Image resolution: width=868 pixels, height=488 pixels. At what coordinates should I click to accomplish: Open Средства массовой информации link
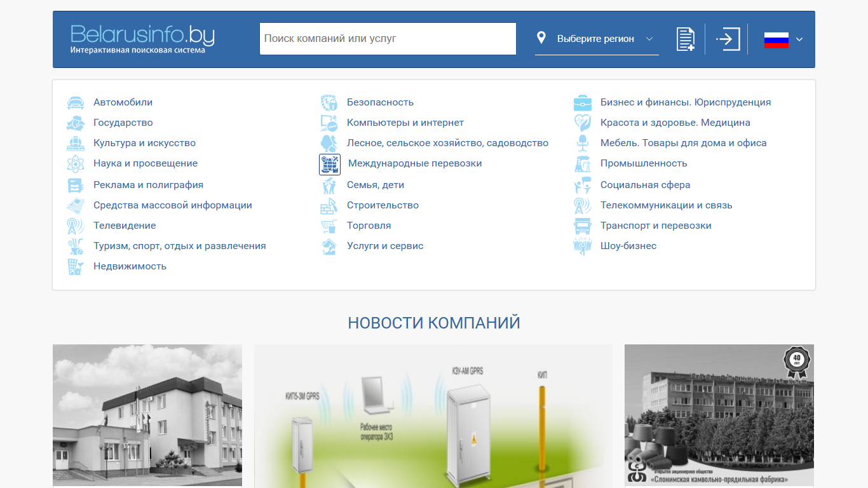coord(173,205)
